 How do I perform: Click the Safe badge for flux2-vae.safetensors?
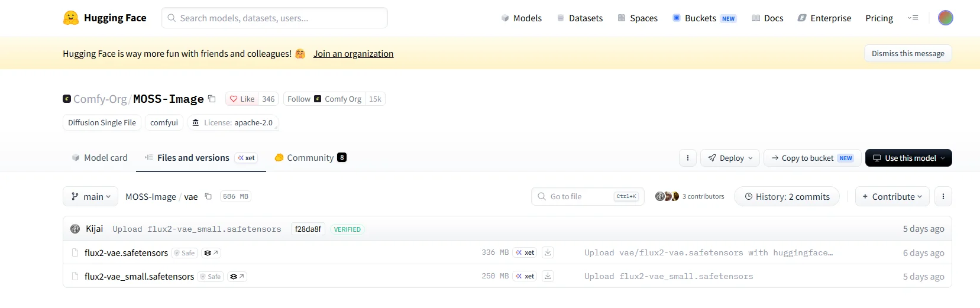[185, 253]
